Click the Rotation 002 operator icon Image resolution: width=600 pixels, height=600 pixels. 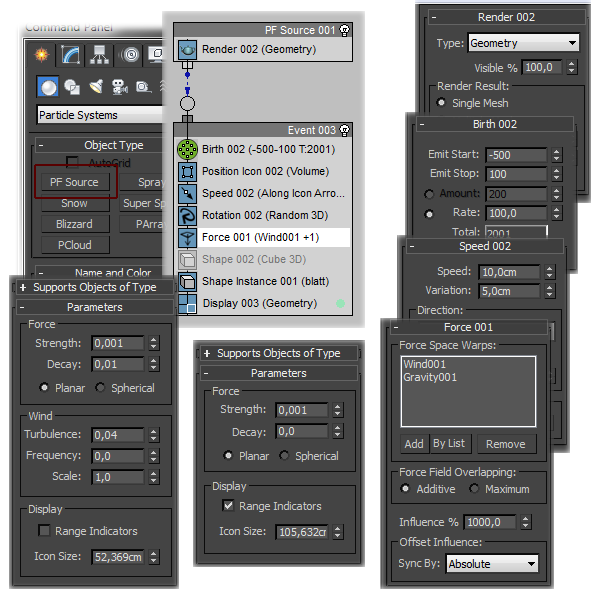click(x=187, y=215)
